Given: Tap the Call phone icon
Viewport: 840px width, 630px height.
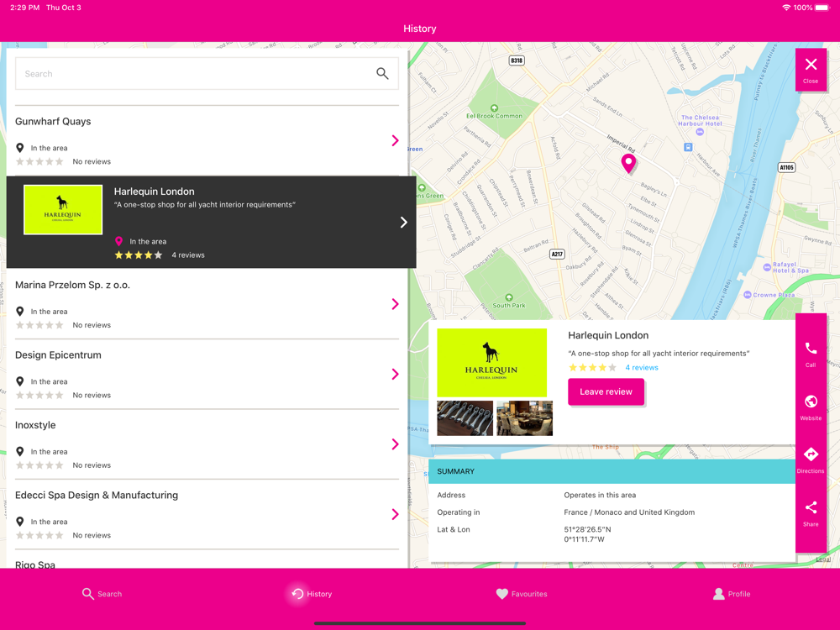Looking at the screenshot, I should pos(811,349).
